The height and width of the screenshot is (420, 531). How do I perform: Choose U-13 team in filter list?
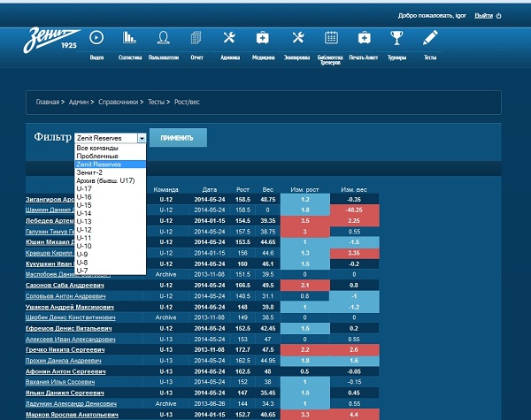tap(111, 221)
